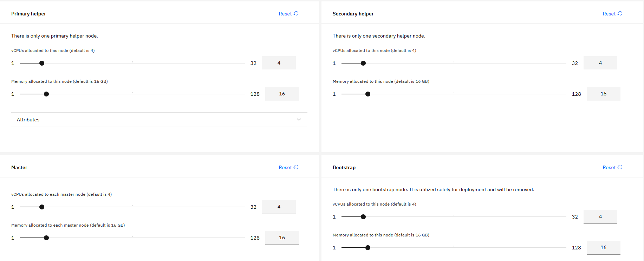The image size is (644, 261).
Task: Click the 'Master' panel heading
Action: pyautogui.click(x=19, y=167)
